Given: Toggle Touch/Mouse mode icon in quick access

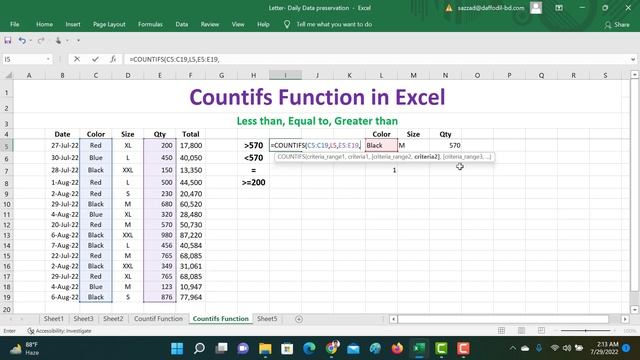Looking at the screenshot, I should coord(58,40).
